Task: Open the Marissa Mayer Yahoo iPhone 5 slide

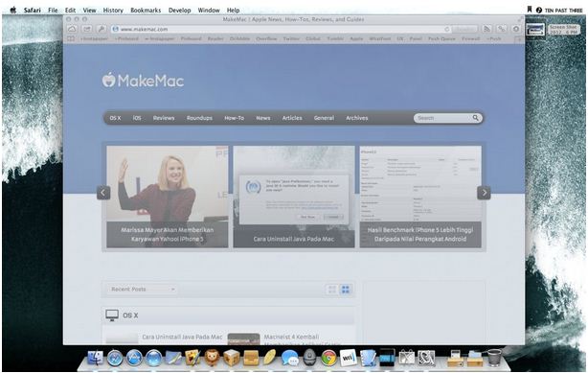Action: (168, 197)
